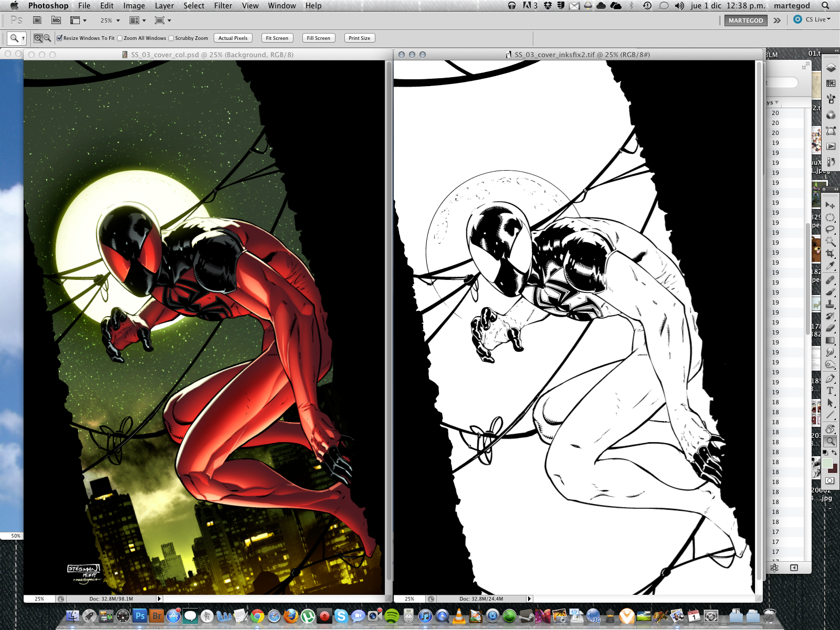
Task: Open the Brush Presets panel icon
Action: click(x=831, y=99)
